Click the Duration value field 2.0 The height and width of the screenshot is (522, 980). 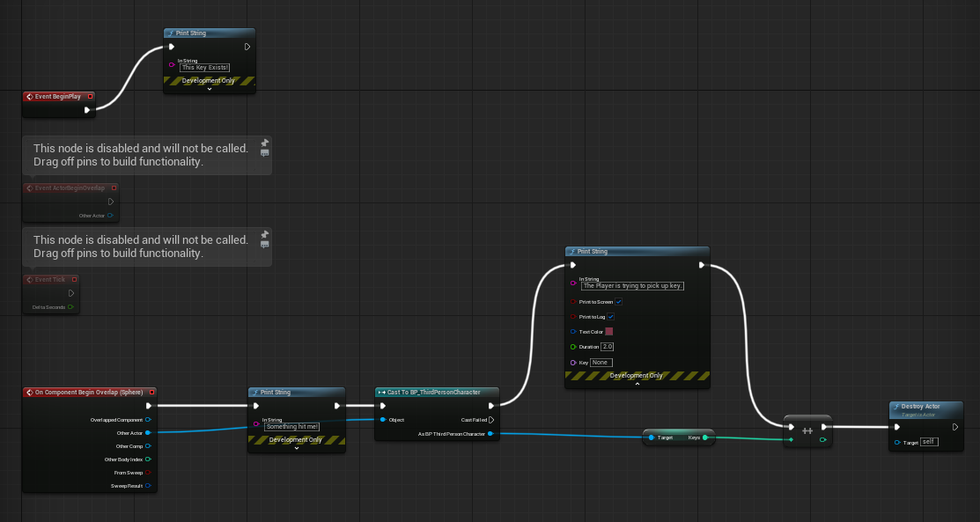[607, 347]
